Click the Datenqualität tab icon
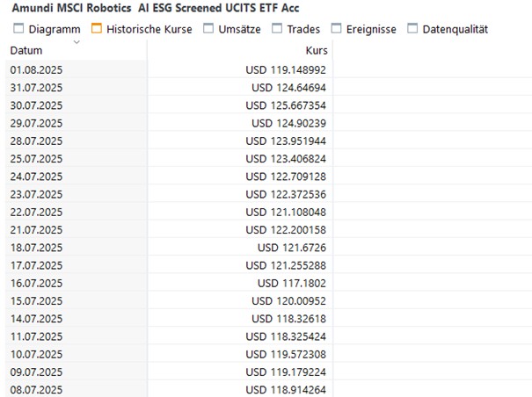This screenshot has height=397, width=532. (412, 29)
